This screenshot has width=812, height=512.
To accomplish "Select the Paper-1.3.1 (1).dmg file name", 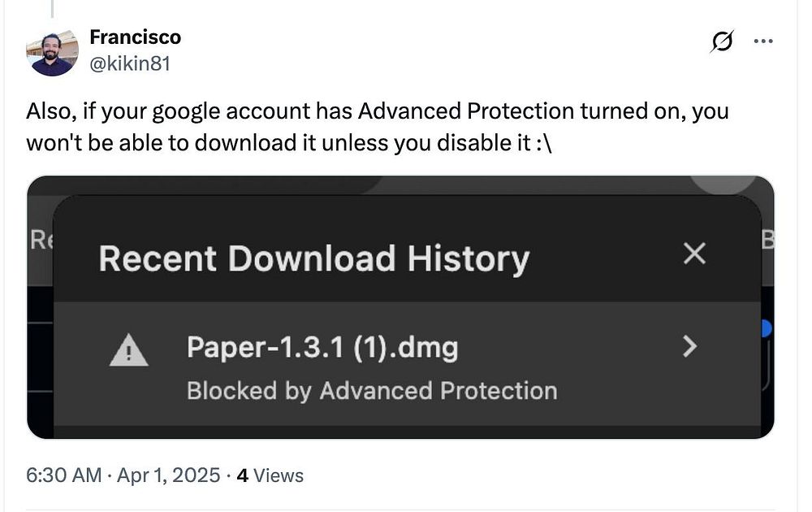I will click(322, 348).
